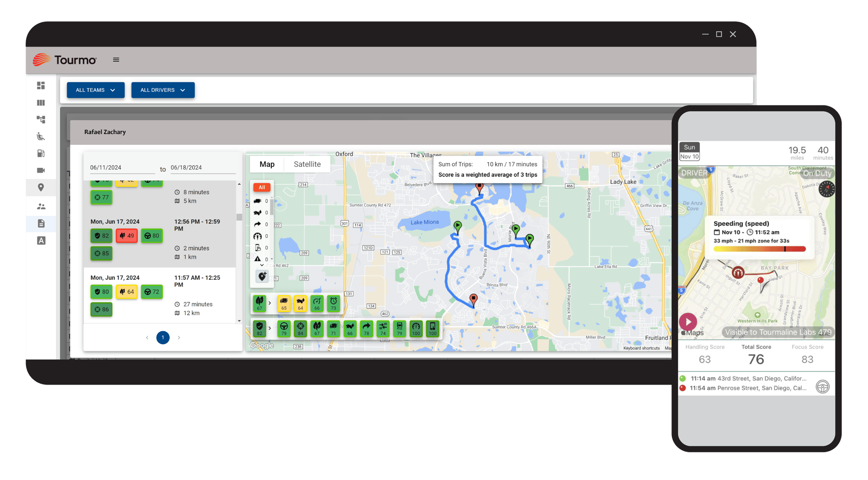Toggle the speeding events filter icon
Screen dimensions: 868x480
pyautogui.click(x=258, y=236)
